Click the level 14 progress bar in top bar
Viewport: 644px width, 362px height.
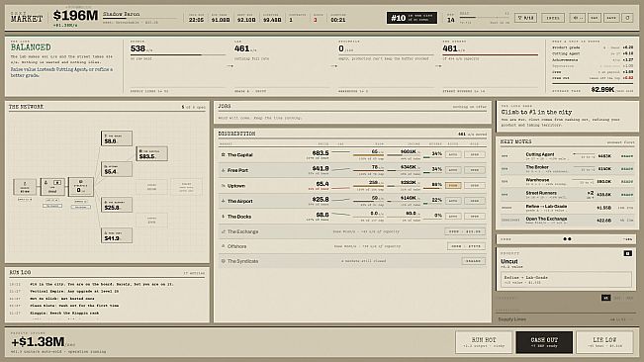484,18
